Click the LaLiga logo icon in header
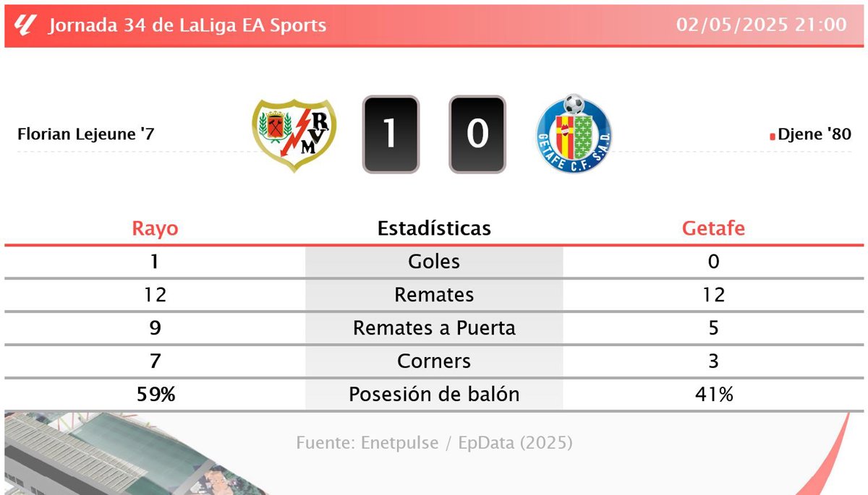This screenshot has height=495, width=868. tap(25, 25)
